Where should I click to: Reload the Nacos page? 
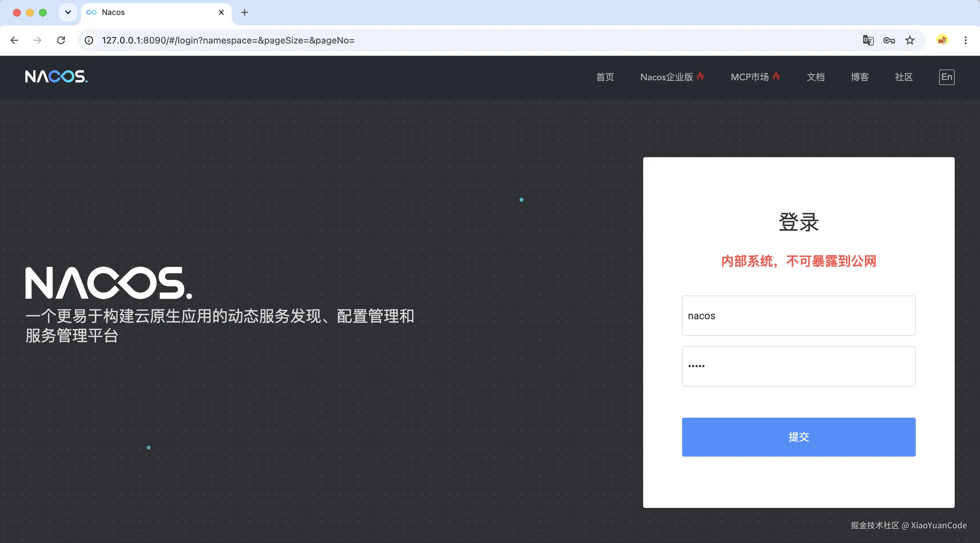[x=61, y=40]
